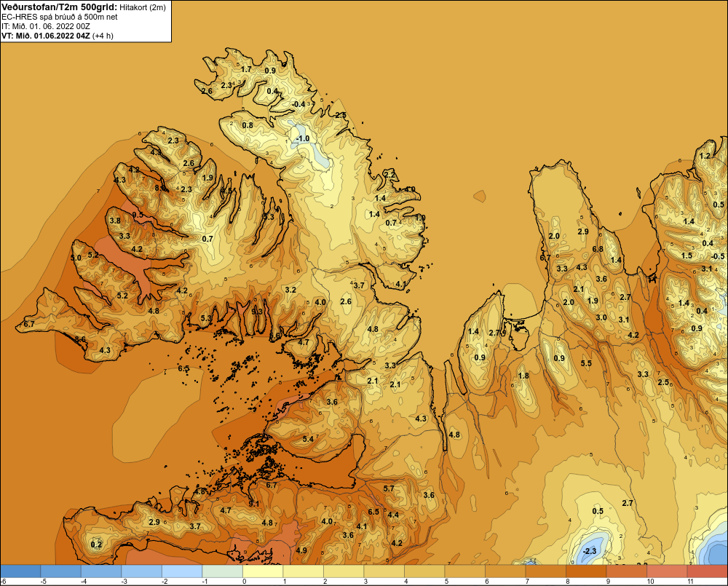Select the legend color band between 3 and 4
The image size is (728, 586).
point(384,571)
